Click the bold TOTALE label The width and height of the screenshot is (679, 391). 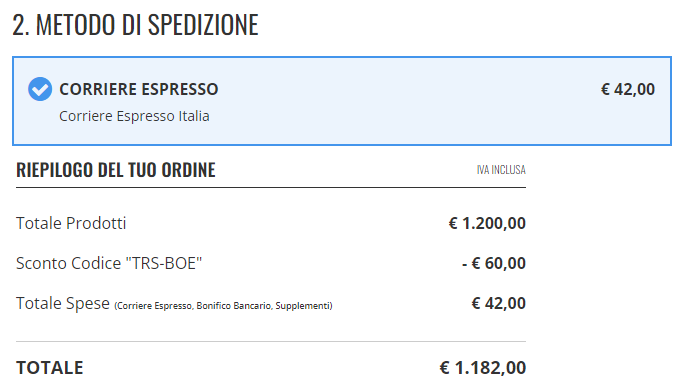(49, 368)
